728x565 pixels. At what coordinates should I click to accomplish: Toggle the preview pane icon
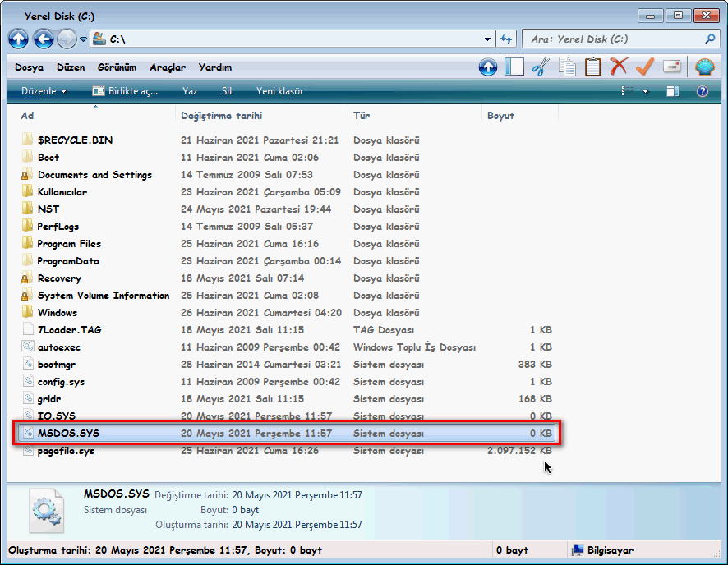pyautogui.click(x=673, y=91)
